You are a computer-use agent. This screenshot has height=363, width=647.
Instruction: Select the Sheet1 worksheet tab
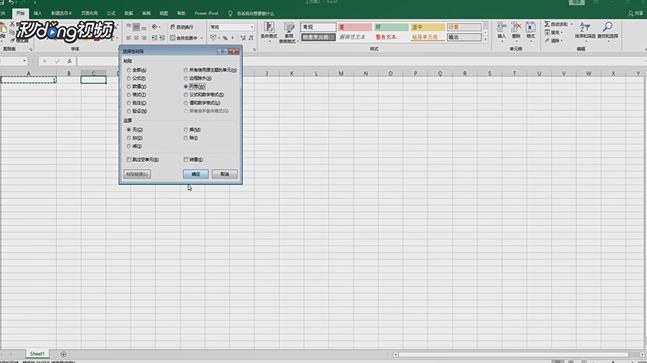click(x=37, y=354)
